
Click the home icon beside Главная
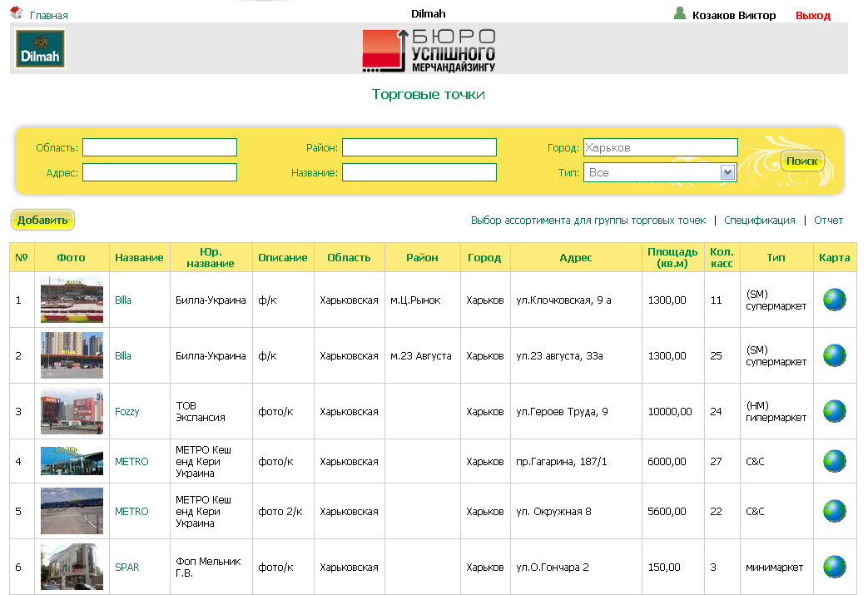(17, 12)
